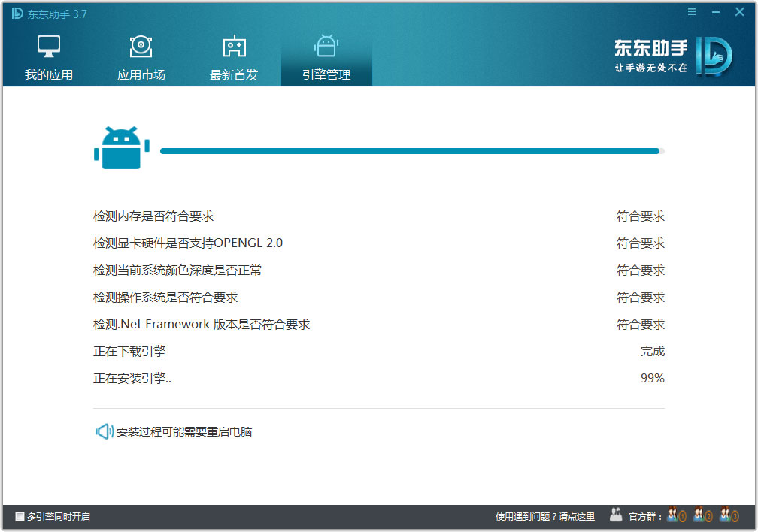
Task: Click the 99% install progress value
Action: tap(653, 379)
